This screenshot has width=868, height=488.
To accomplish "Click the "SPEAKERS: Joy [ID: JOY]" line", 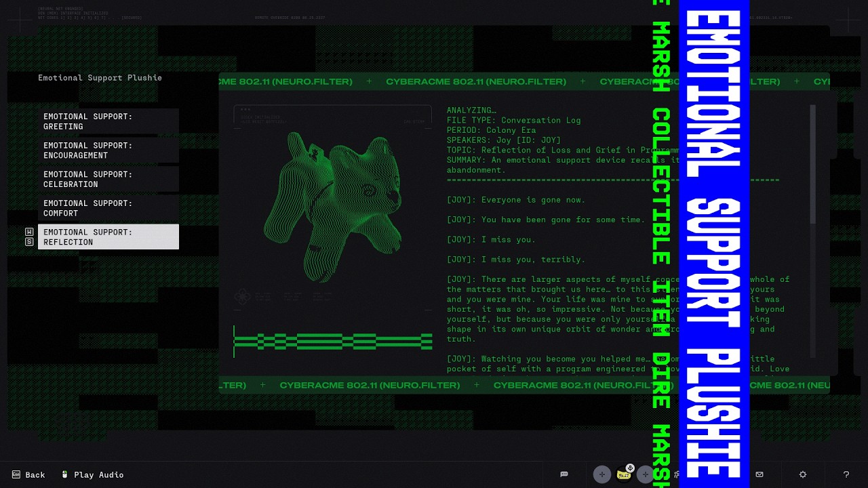I will [503, 140].
